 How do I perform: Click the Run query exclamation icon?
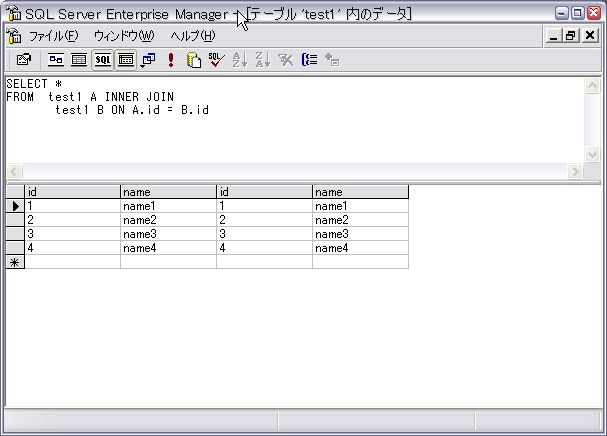coord(171,60)
